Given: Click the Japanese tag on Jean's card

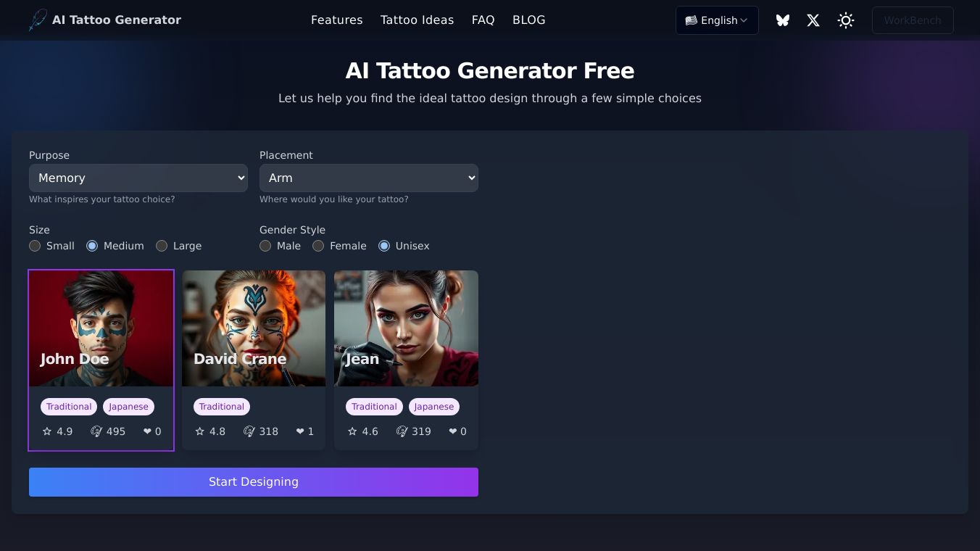Looking at the screenshot, I should tap(433, 407).
